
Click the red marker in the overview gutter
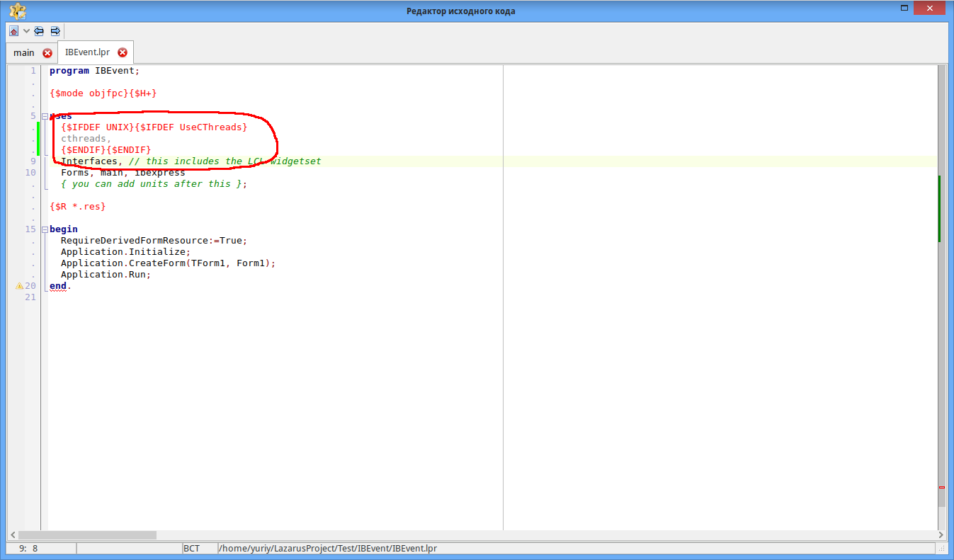tap(941, 488)
